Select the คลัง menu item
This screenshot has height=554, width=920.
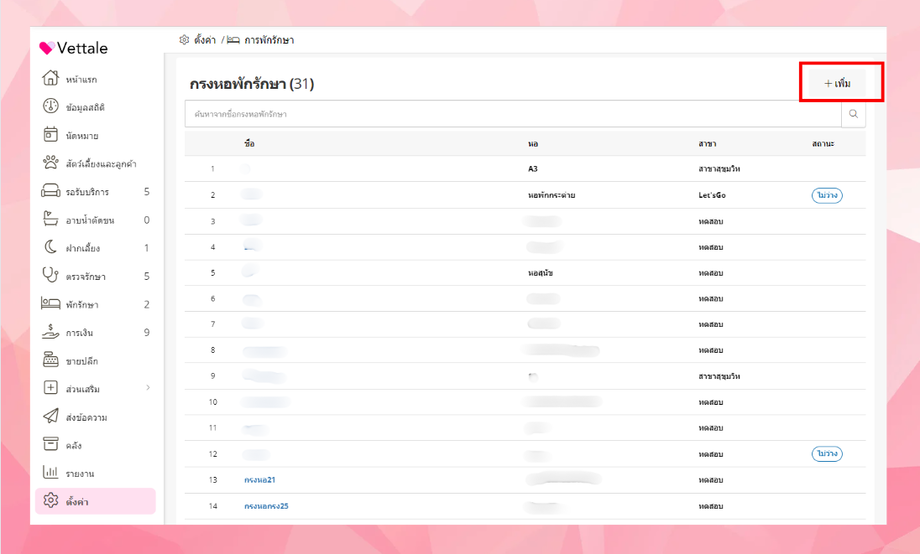point(73,444)
